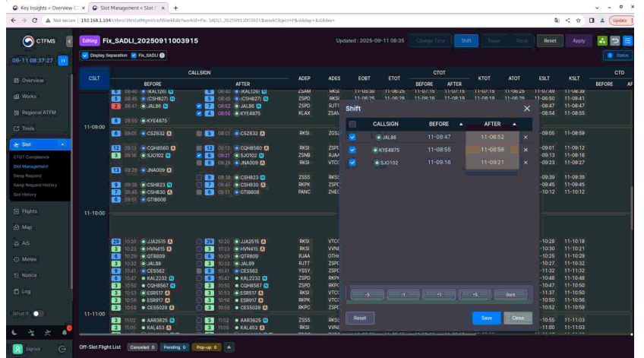The height and width of the screenshot is (358, 644).
Task: Open Swap Request submenu item
Action: tap(27, 176)
